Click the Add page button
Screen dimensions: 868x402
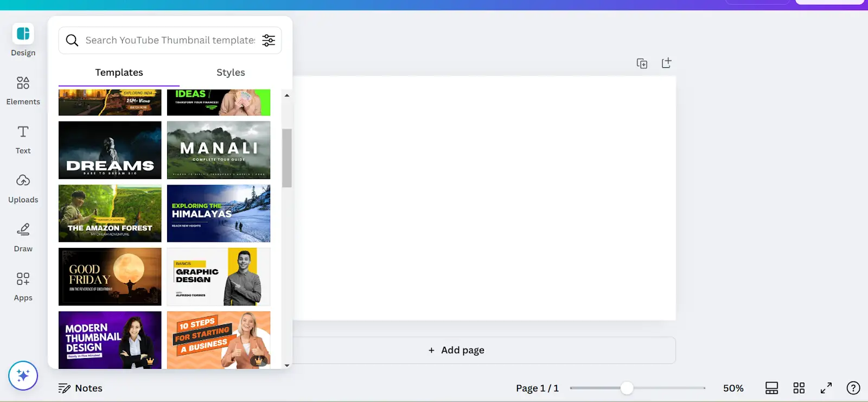456,350
